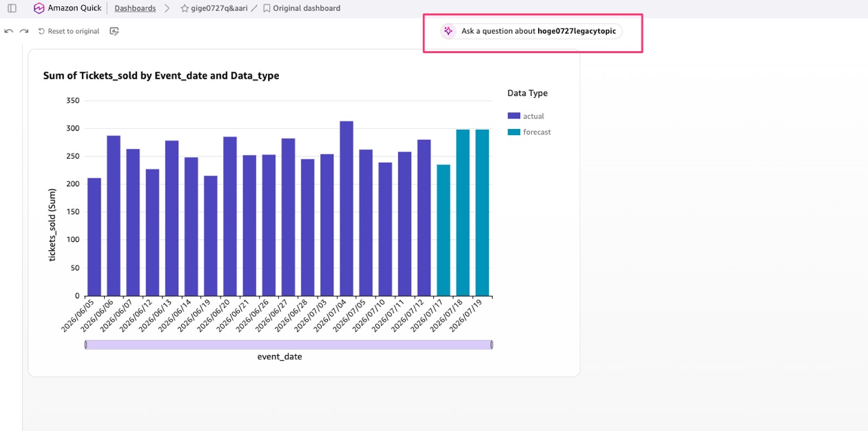Screen dimensions: 868x431
Task: Click the chart title Sum of Tickets_sold
Action: (161, 76)
